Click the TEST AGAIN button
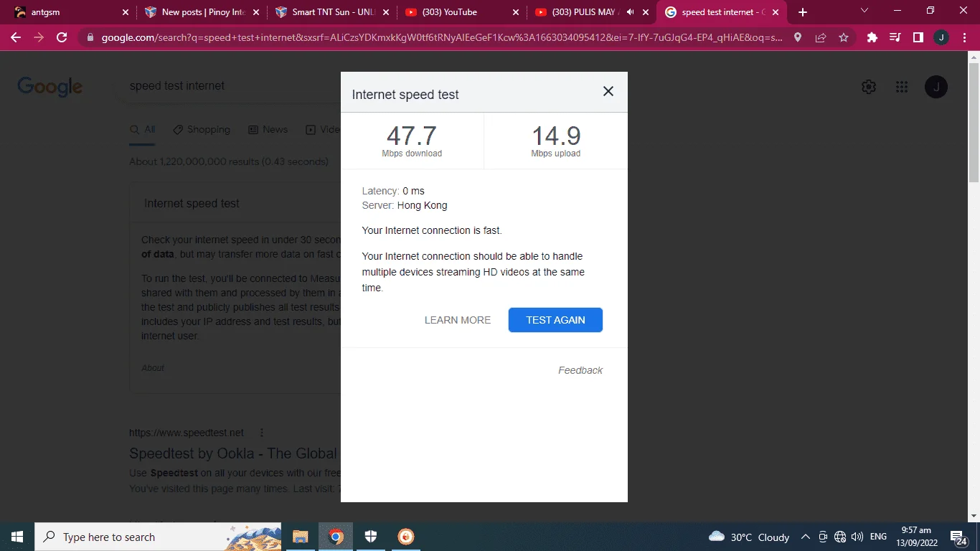 (555, 320)
